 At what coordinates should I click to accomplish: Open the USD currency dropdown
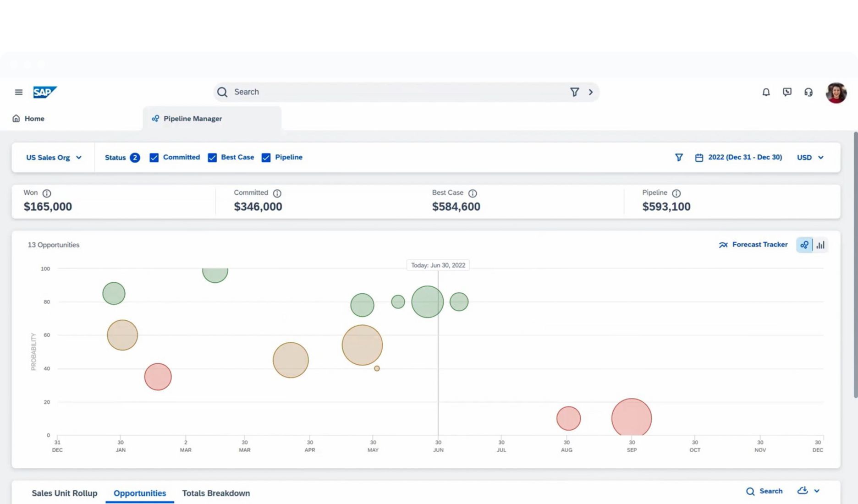point(810,158)
